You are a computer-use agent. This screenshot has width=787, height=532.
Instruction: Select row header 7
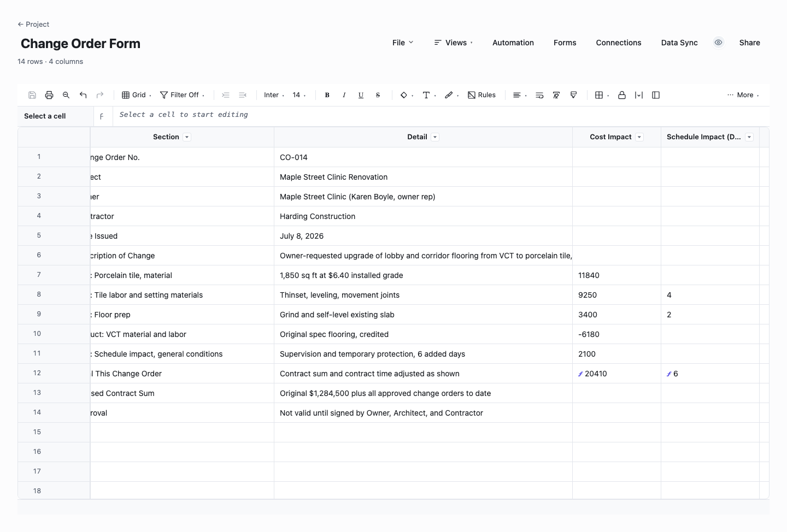point(54,275)
